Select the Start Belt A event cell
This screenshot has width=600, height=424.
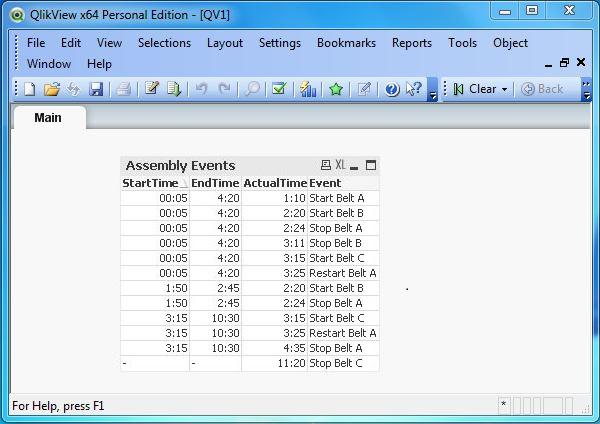(343, 198)
